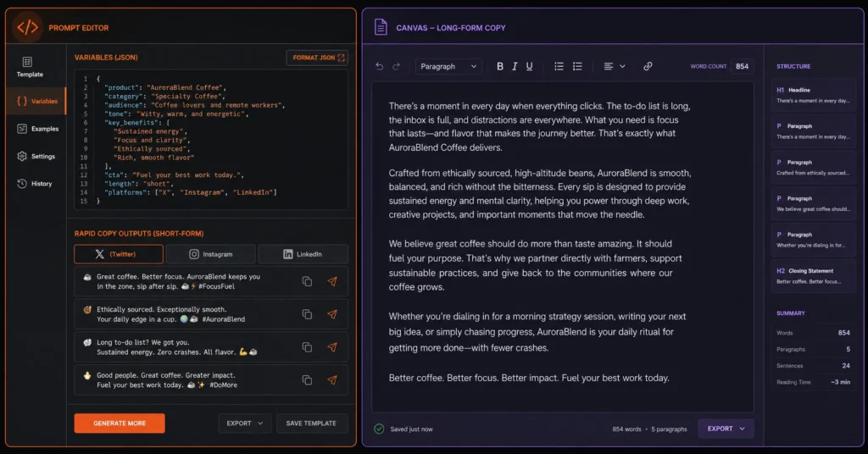Image resolution: width=868 pixels, height=454 pixels.
Task: Click the Sentences summary row
Action: point(813,366)
